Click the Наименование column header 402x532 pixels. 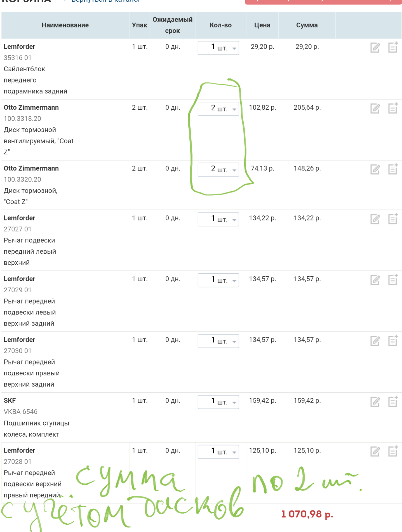pos(65,25)
